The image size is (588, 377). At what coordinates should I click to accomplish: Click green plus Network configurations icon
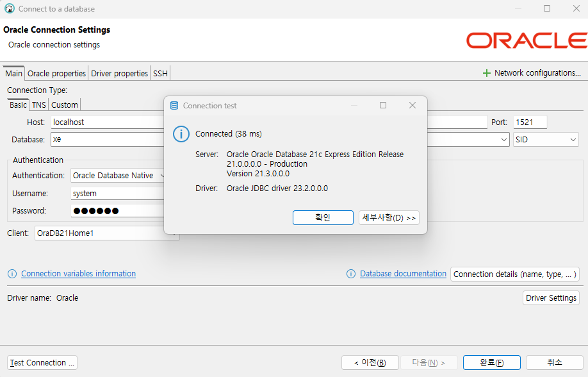coord(486,73)
